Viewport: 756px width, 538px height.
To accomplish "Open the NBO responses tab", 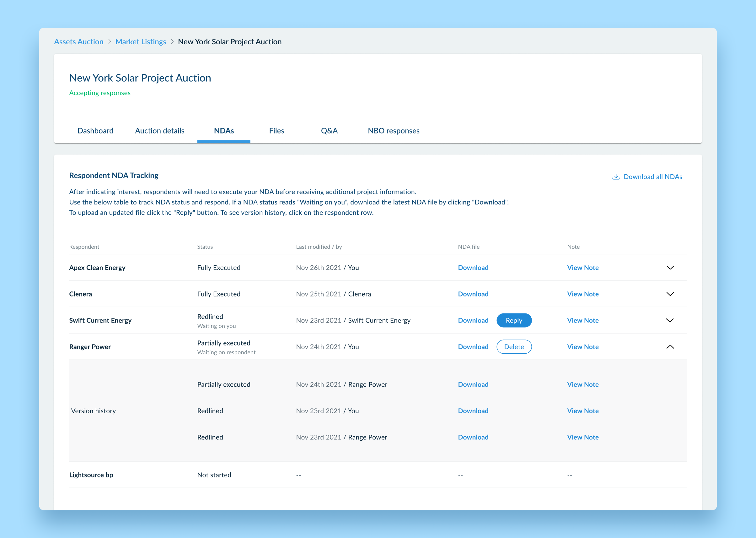I will click(393, 131).
